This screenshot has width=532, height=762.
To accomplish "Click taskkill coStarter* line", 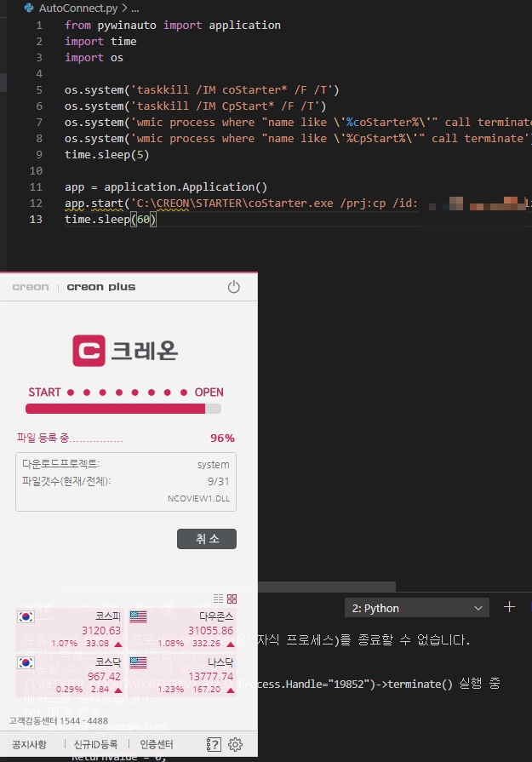I will tap(202, 90).
